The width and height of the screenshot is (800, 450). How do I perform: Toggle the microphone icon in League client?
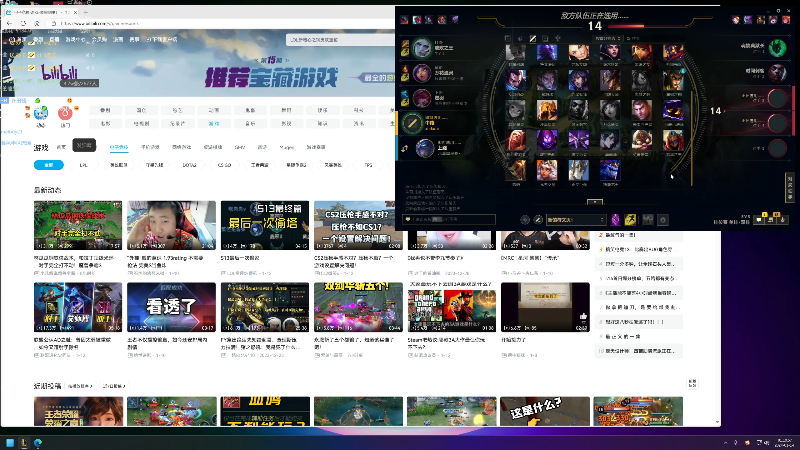(x=782, y=220)
